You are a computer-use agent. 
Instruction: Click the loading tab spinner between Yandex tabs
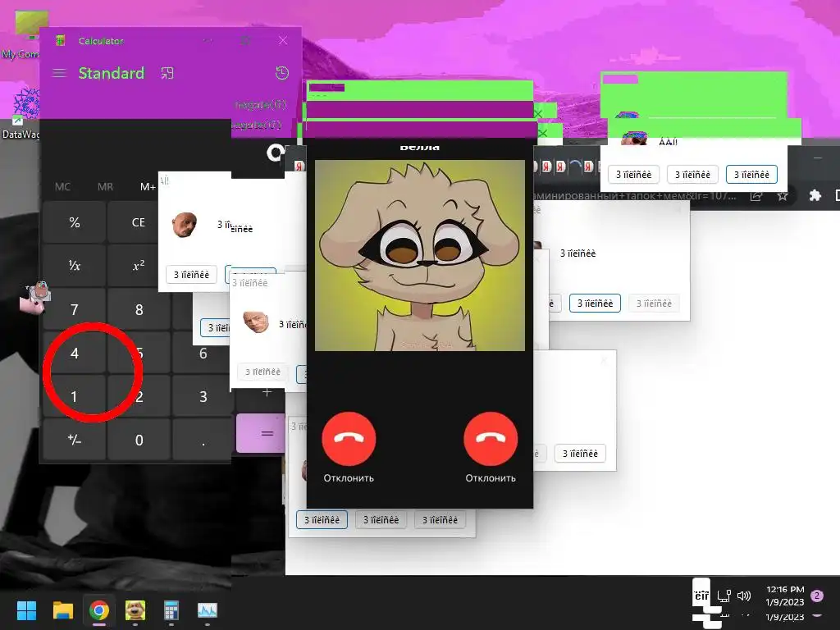click(575, 166)
